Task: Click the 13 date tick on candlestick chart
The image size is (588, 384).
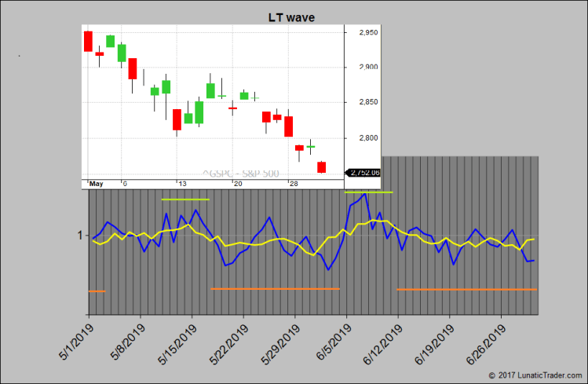Action: [x=181, y=184]
